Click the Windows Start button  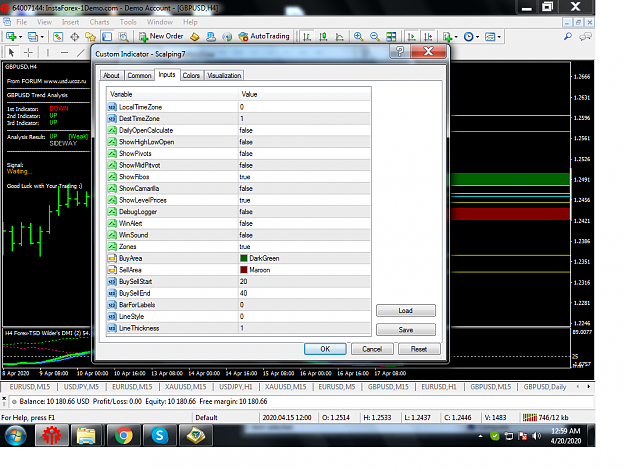(x=16, y=436)
